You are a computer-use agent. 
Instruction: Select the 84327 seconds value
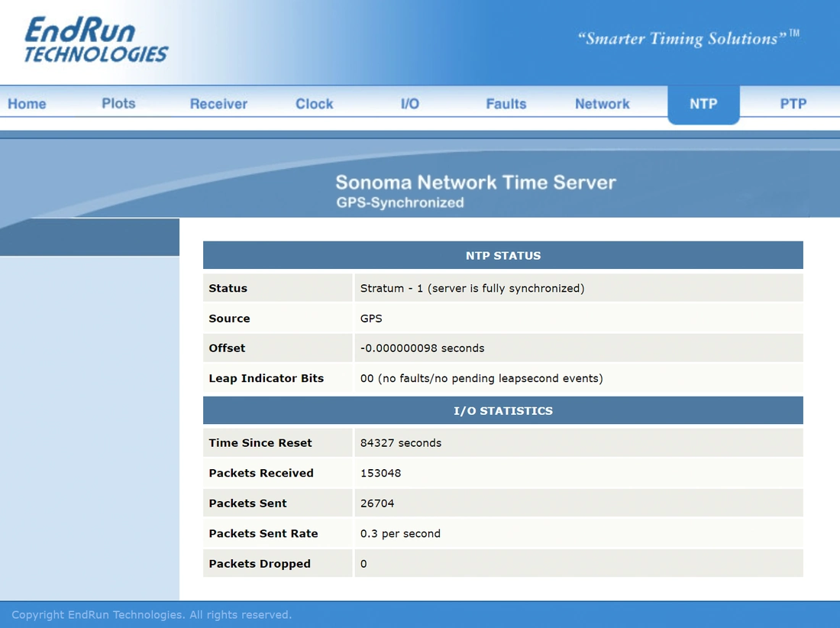tap(401, 443)
